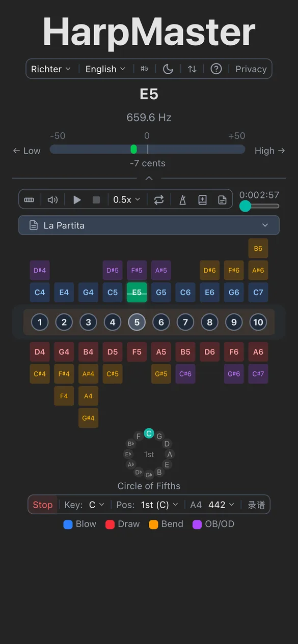Screen dimensions: 298x644
Task: Select hole 6 on the harmonica
Action: pos(161,322)
